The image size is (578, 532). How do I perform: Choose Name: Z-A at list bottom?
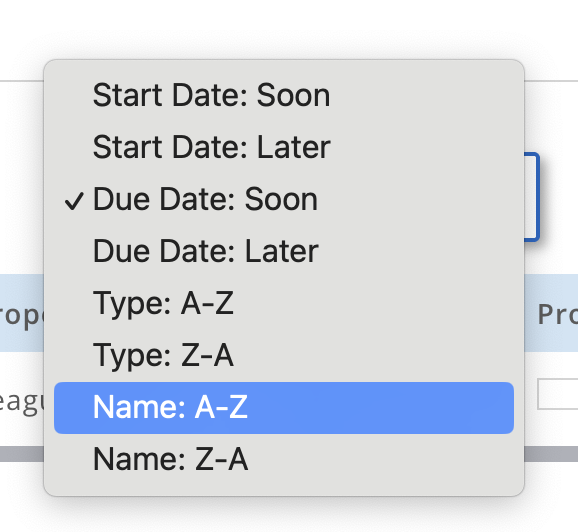point(284,459)
